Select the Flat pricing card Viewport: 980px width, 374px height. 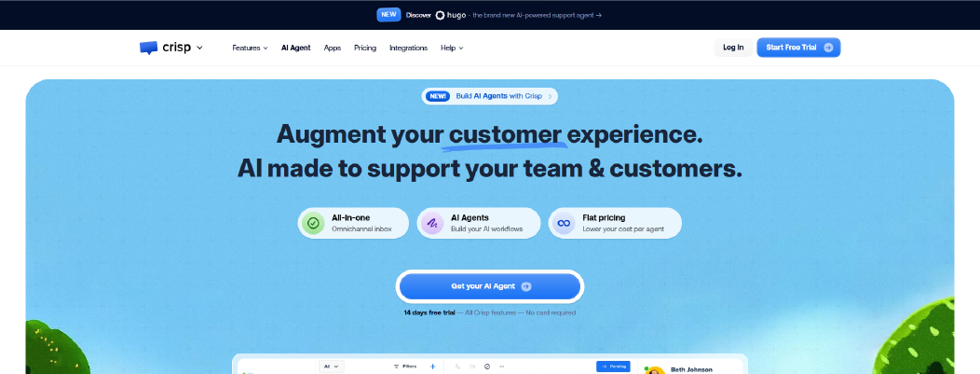click(x=615, y=223)
